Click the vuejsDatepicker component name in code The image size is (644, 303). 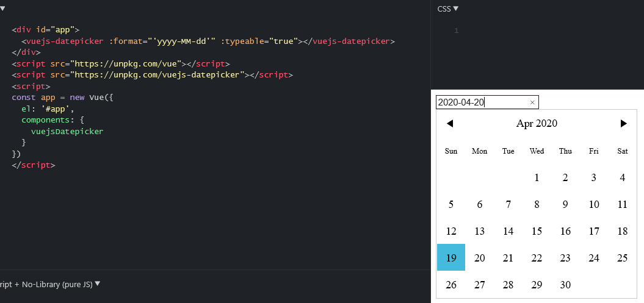tap(67, 132)
